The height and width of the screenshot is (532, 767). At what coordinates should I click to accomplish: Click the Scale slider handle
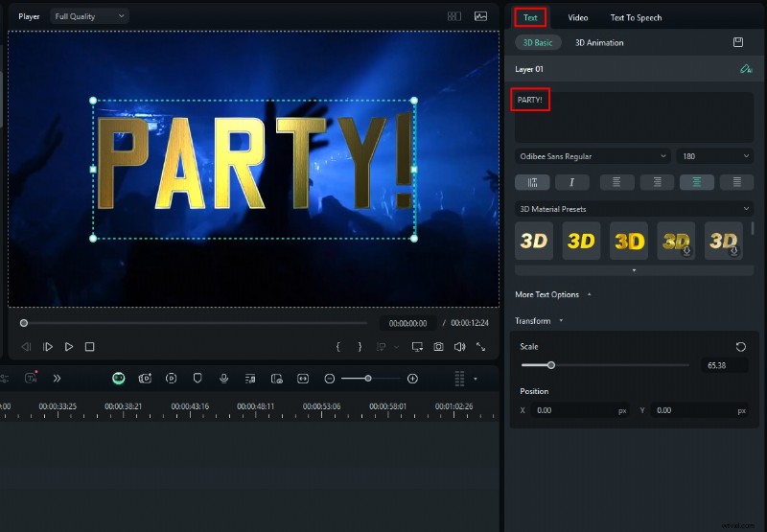pyautogui.click(x=550, y=365)
